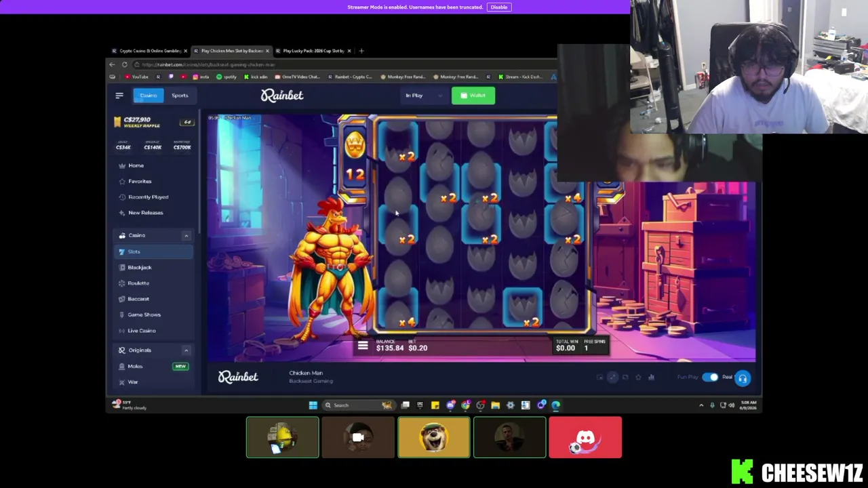The image size is (868, 488).
Task: Select the red Discord logo call tile
Action: 585,438
